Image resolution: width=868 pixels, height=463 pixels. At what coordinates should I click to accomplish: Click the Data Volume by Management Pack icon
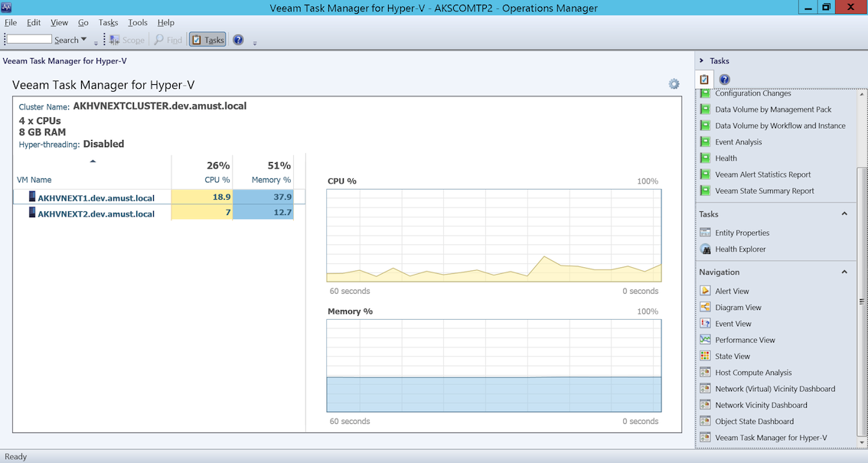[x=705, y=109]
